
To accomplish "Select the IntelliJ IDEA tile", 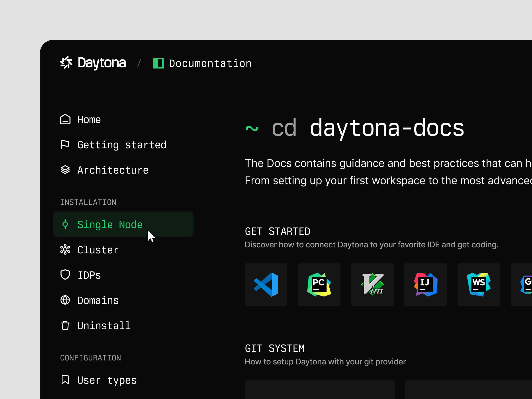I will click(426, 285).
